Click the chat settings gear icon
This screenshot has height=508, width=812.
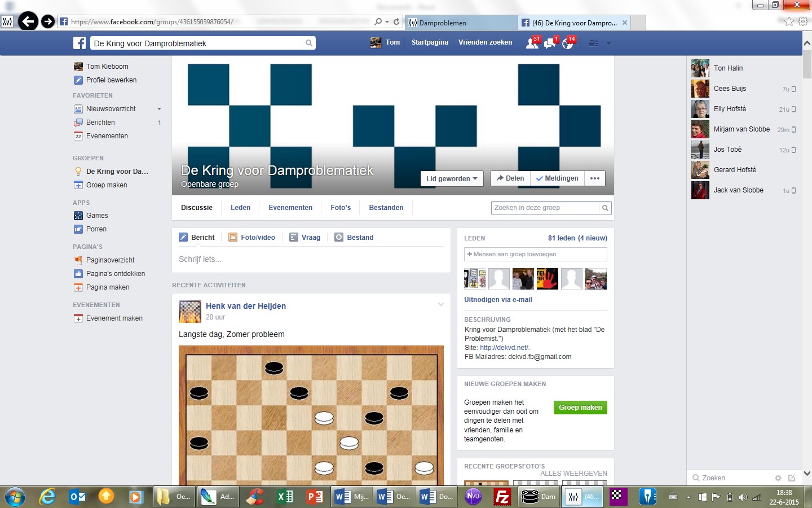point(778,478)
